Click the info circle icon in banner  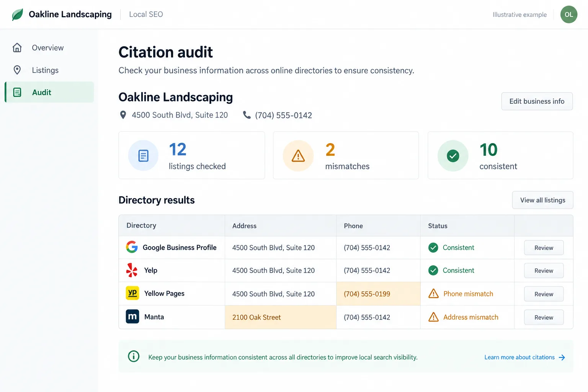tap(134, 356)
